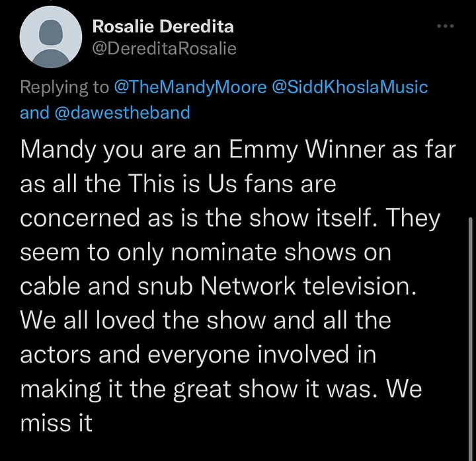Go to @SiddKhoslaMusic's profile
Screen dimensions: 476x461
[350, 87]
